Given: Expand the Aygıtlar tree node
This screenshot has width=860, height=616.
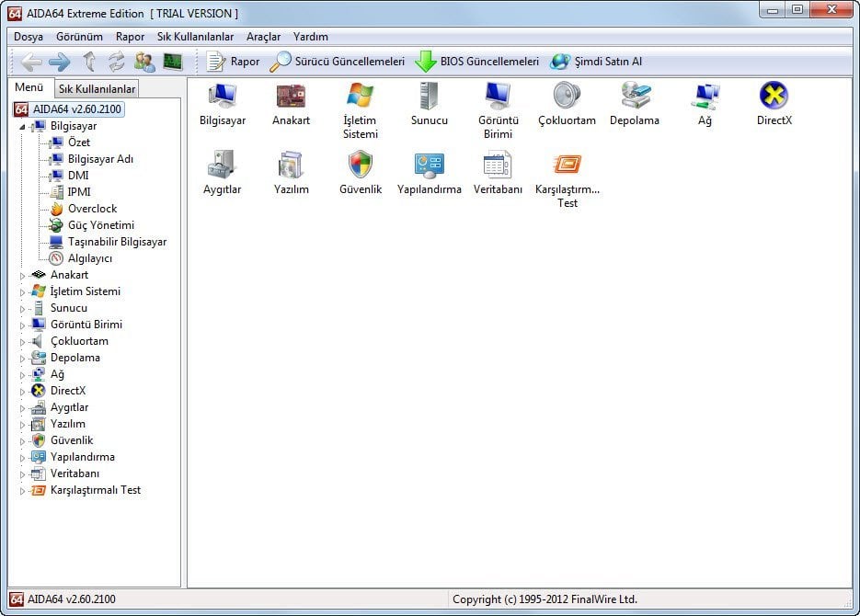Looking at the screenshot, I should click(22, 408).
